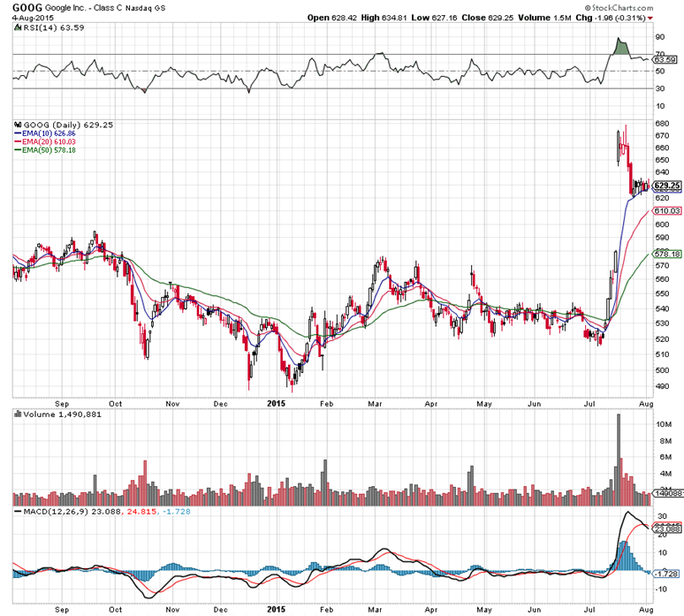This screenshot has height=616, width=684.
Task: Click the red 610.03 EMA price tag
Action: pyautogui.click(x=665, y=211)
